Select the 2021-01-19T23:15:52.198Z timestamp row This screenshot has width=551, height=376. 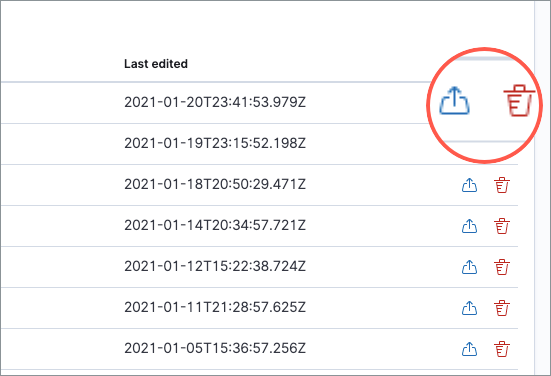tap(215, 143)
